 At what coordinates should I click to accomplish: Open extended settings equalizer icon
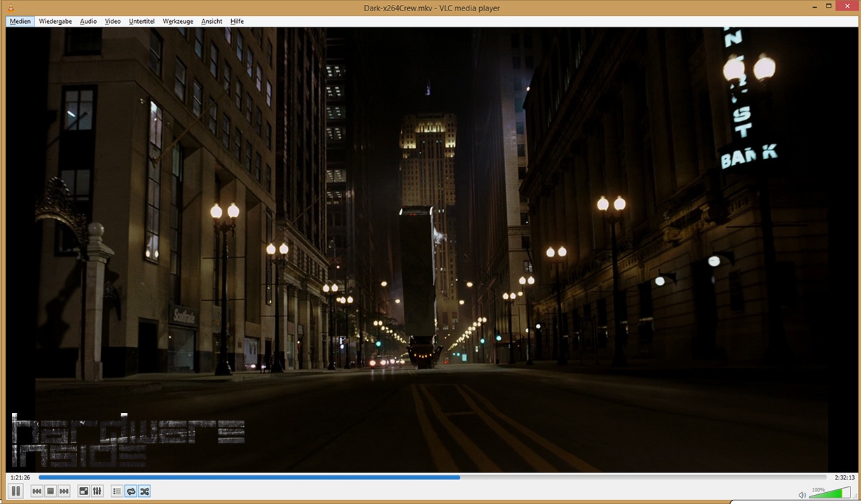97,491
